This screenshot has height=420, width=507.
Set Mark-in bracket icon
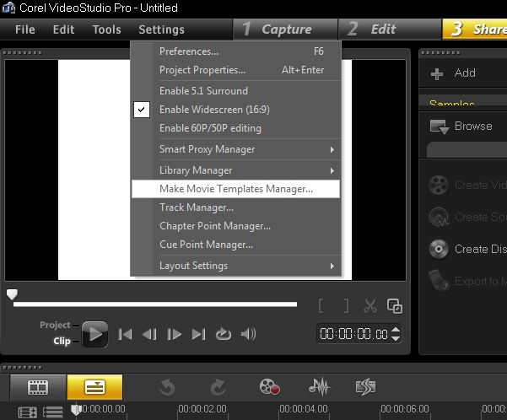321,305
